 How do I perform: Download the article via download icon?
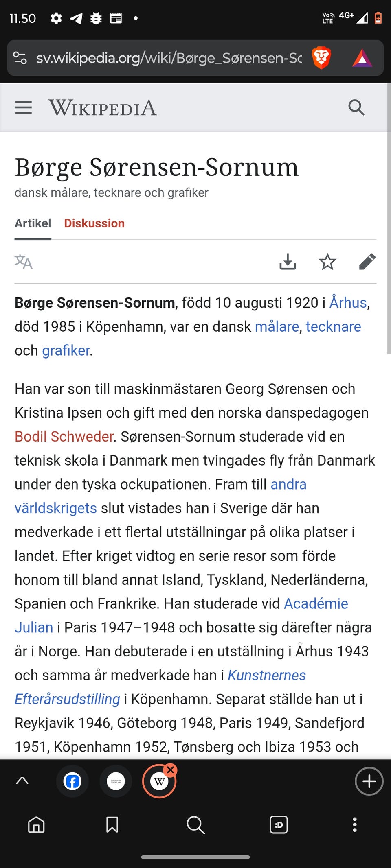tap(288, 262)
